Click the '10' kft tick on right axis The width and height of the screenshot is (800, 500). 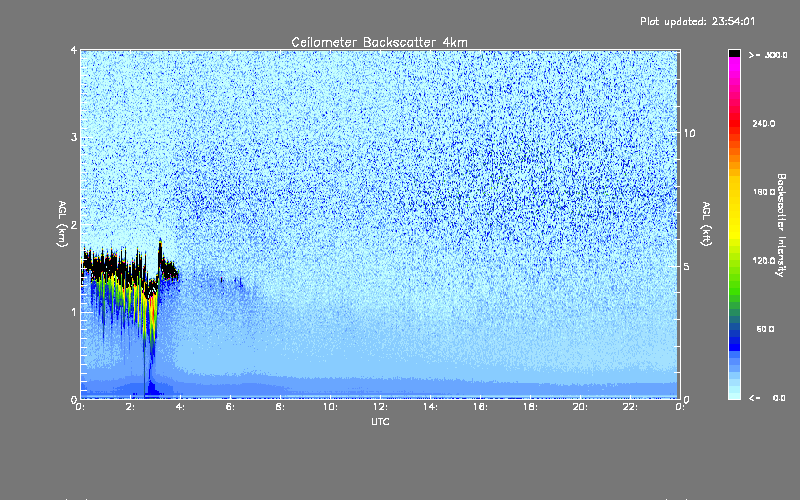click(x=689, y=133)
